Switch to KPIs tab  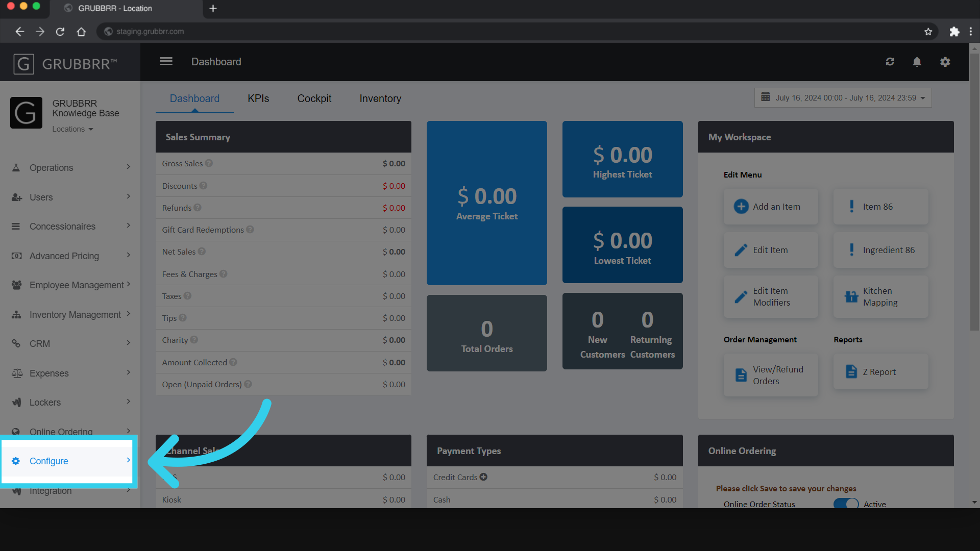point(258,98)
